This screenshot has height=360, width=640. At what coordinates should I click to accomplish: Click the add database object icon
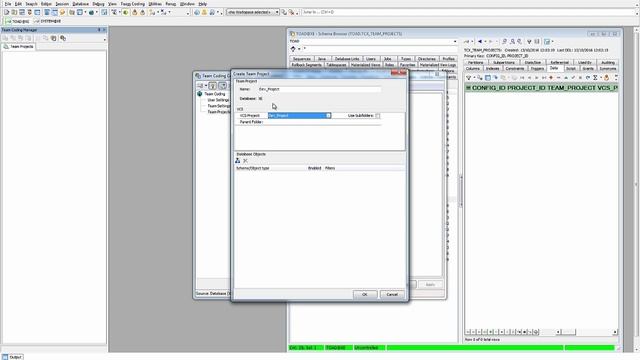click(238, 161)
